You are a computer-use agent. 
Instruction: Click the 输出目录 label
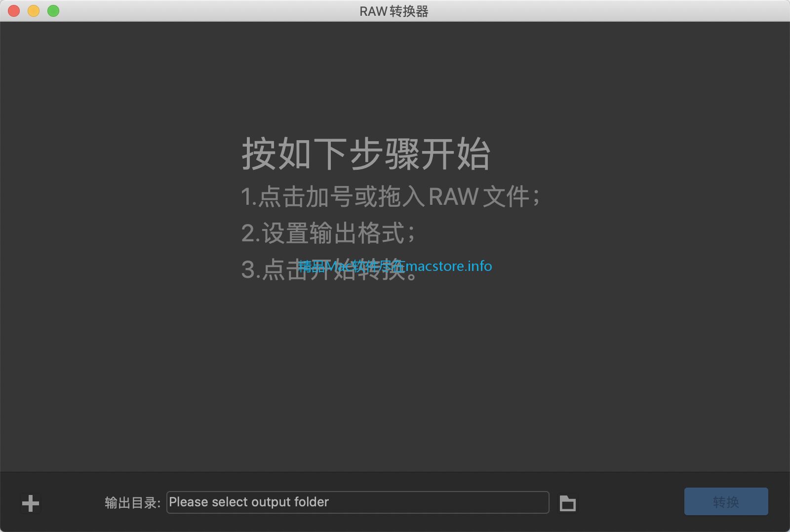[x=132, y=503]
